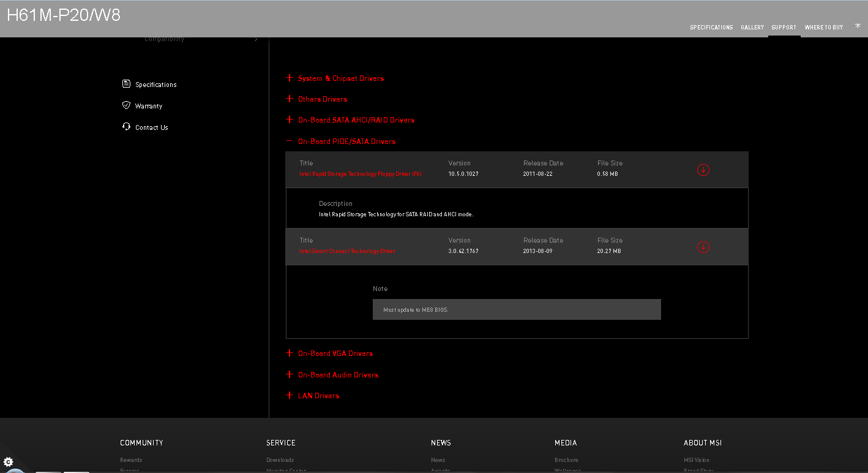Download the Intel Smart Connect Technology Driver
868x473 pixels.
[703, 247]
